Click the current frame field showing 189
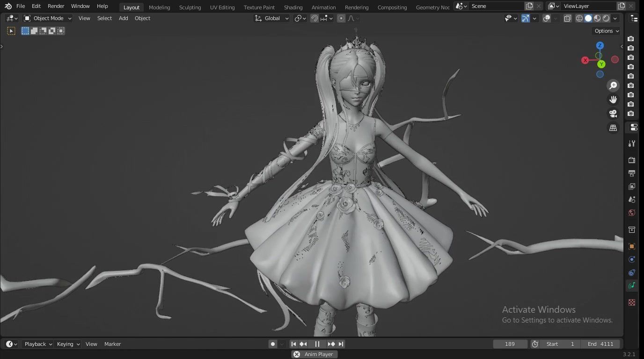Screen dimensions: 644x359 510,344
